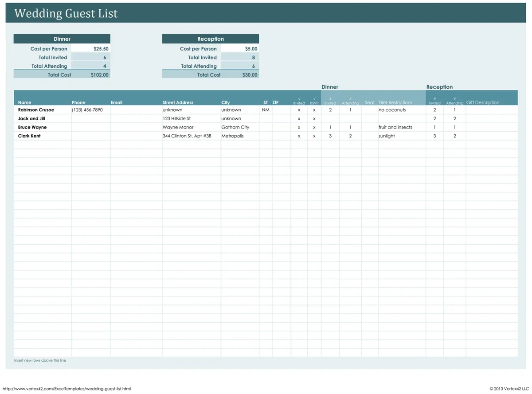The height and width of the screenshot is (394, 532).
Task: Toggle the RSVP x mark for Robinson Crusoe
Action: (314, 110)
